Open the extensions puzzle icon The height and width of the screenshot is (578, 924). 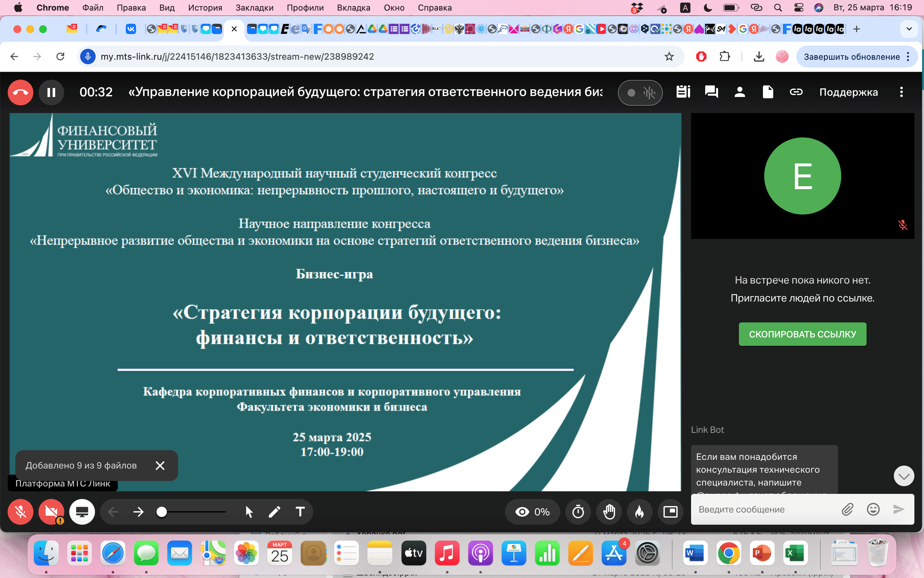(724, 57)
